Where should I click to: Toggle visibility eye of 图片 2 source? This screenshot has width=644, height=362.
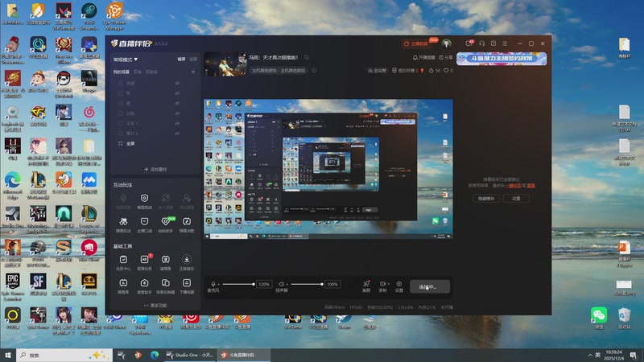177,134
